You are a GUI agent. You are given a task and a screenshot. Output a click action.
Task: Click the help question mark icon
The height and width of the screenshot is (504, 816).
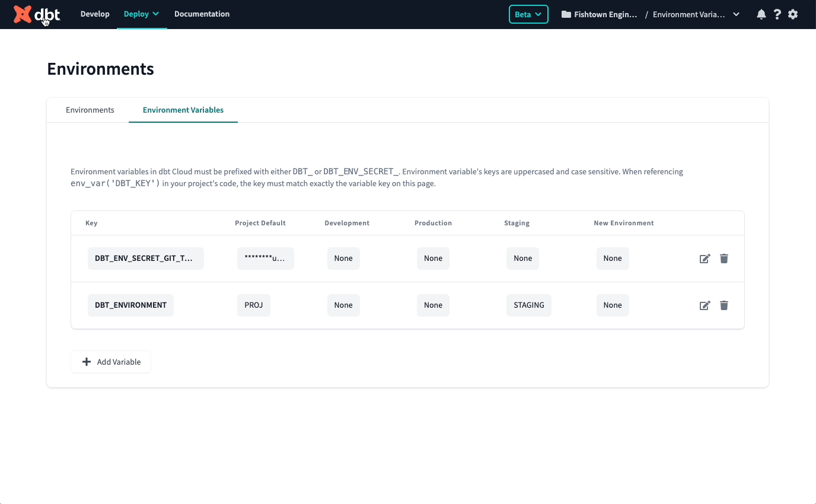pyautogui.click(x=777, y=14)
